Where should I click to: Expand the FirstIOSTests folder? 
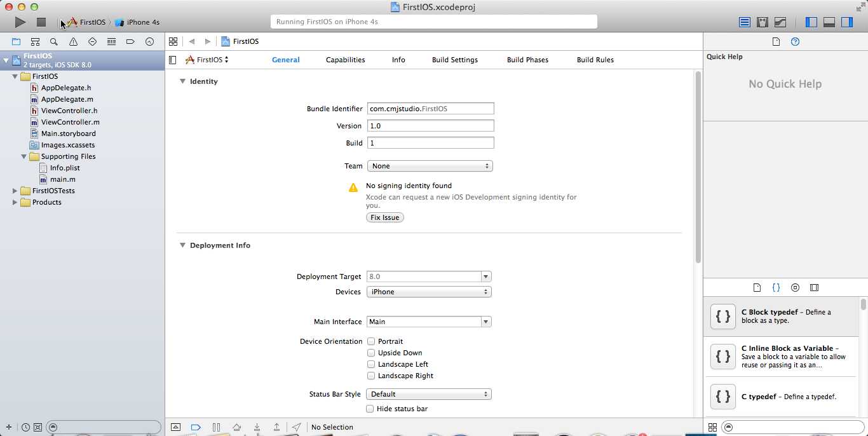[x=15, y=191]
